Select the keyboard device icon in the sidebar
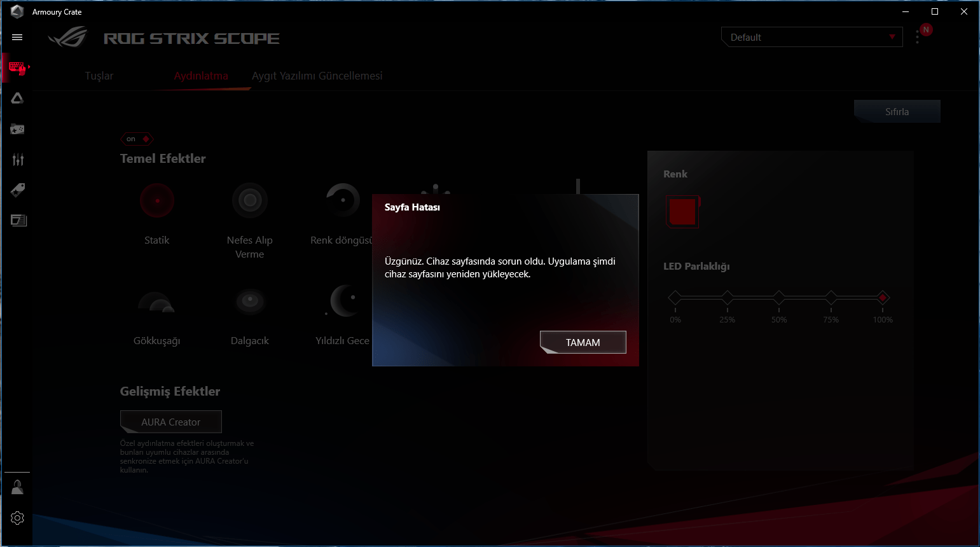This screenshot has height=547, width=980. click(17, 68)
